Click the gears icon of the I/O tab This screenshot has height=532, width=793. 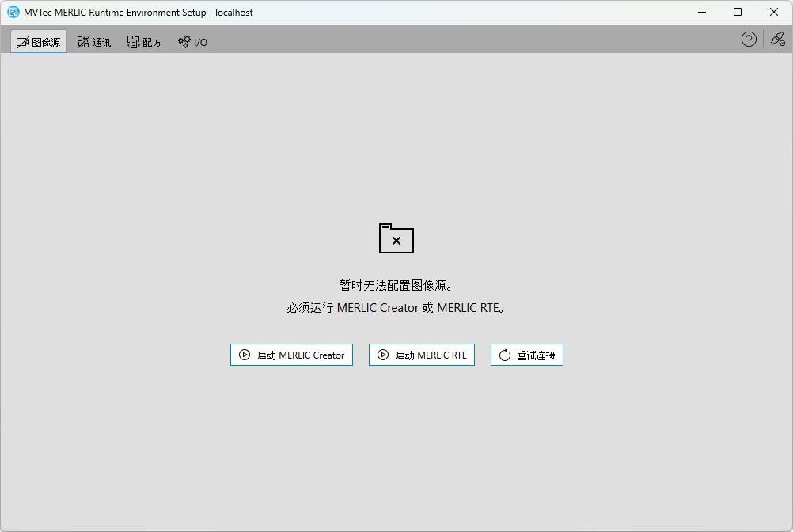click(184, 42)
